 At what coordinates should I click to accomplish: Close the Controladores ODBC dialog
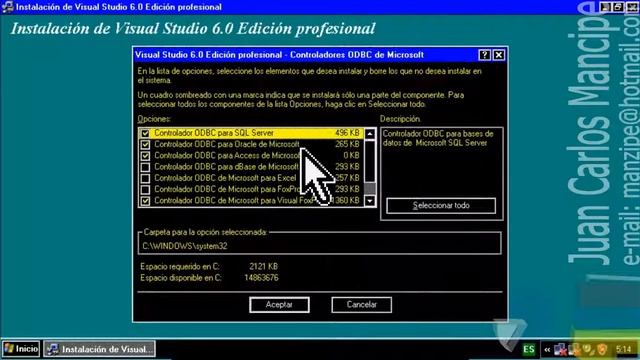click(499, 55)
